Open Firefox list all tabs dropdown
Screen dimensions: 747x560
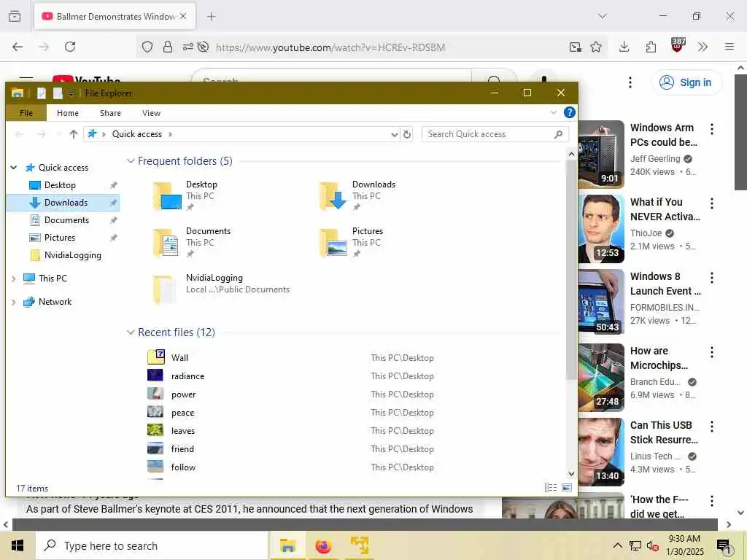(x=603, y=16)
